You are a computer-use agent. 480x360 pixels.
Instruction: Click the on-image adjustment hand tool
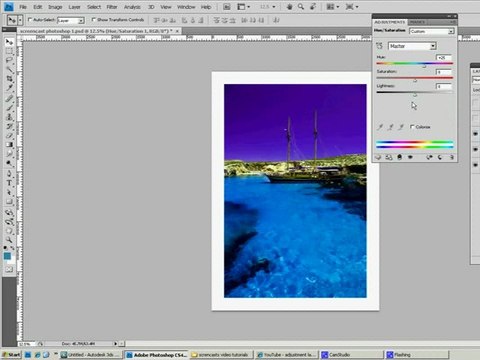(379, 46)
